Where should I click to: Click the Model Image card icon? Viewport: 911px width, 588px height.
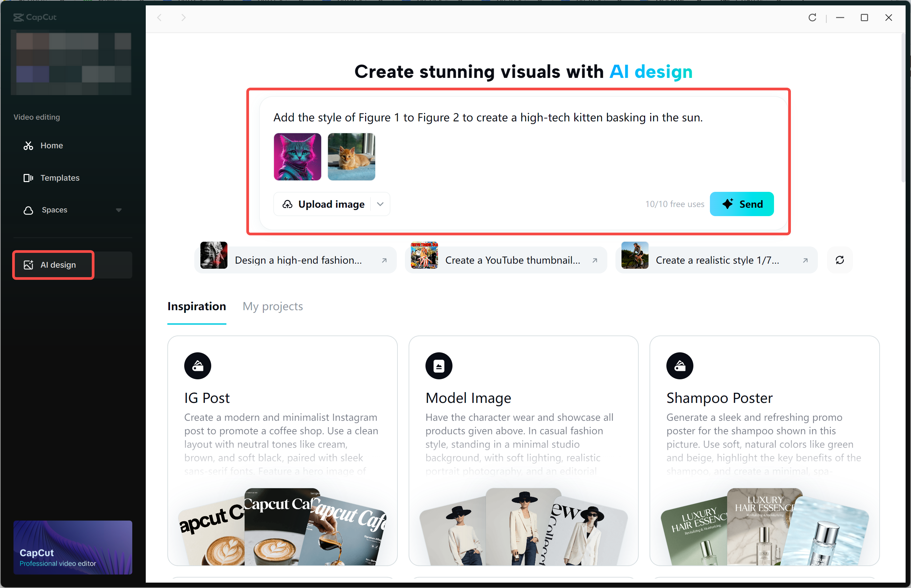pos(439,366)
